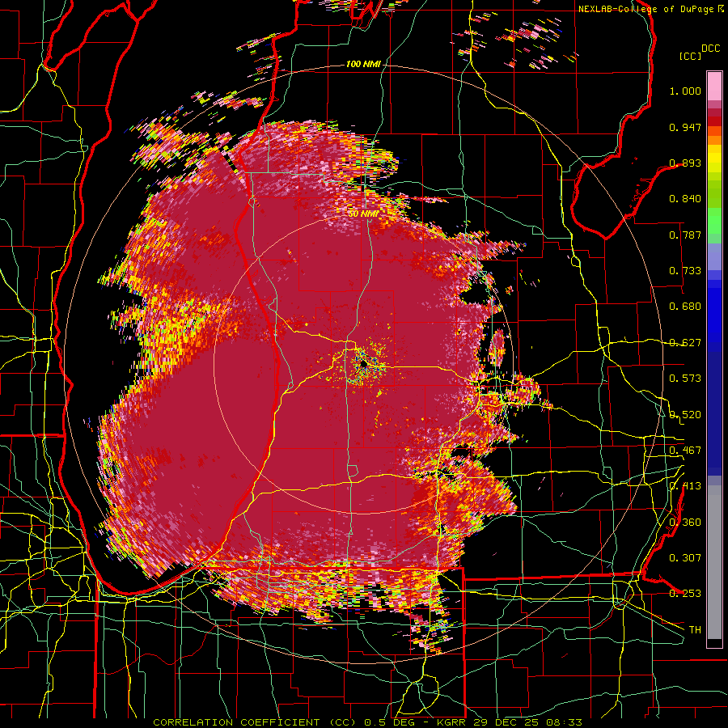The width and height of the screenshot is (728, 728).
Task: Click the lavender swatch just above 0.733
Action: tap(714, 256)
